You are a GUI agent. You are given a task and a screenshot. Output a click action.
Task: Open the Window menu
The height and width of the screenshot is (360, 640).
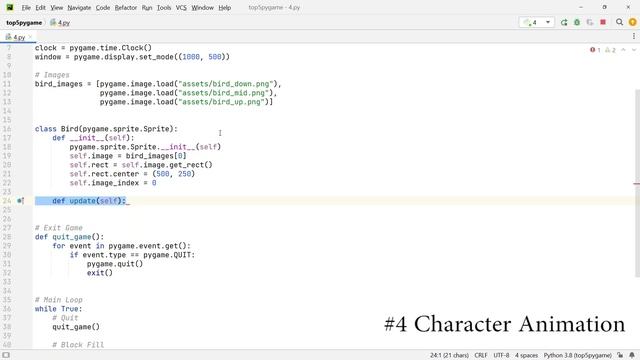coord(202,8)
